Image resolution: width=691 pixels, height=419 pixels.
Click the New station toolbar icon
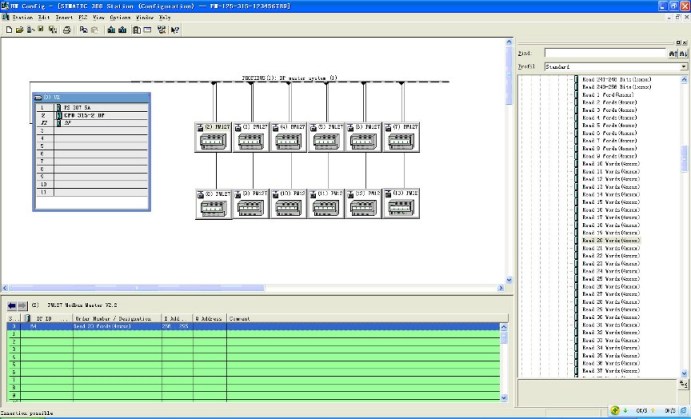tap(8, 31)
